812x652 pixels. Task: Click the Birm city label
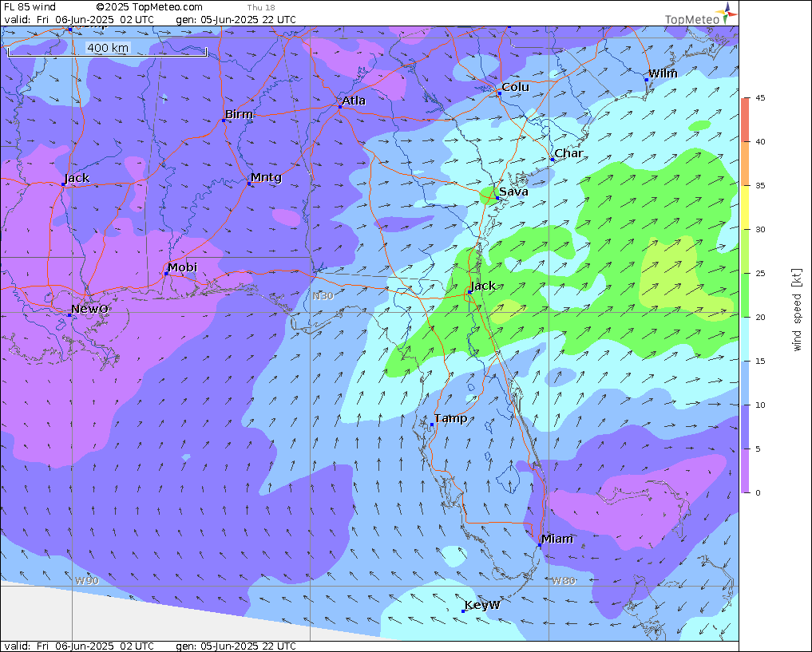[239, 114]
